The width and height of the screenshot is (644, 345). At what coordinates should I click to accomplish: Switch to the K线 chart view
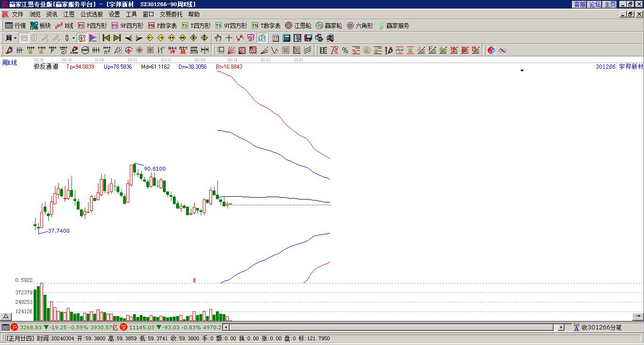(x=64, y=26)
